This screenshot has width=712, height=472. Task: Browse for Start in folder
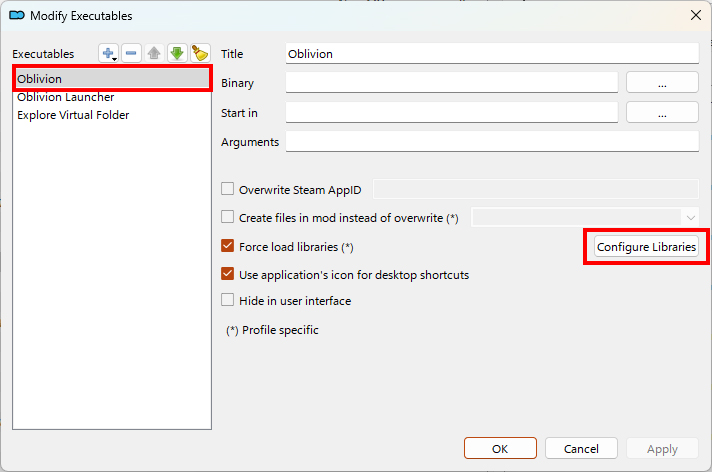click(662, 113)
